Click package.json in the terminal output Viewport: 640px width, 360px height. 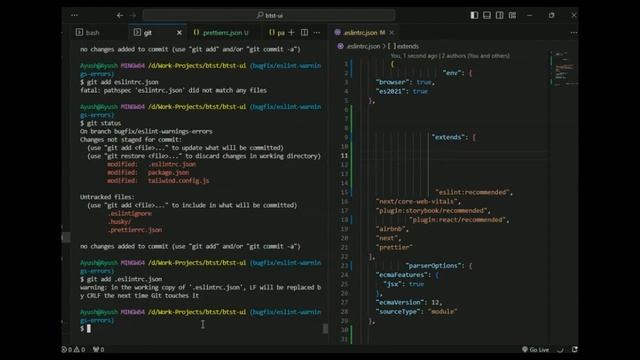pos(168,172)
